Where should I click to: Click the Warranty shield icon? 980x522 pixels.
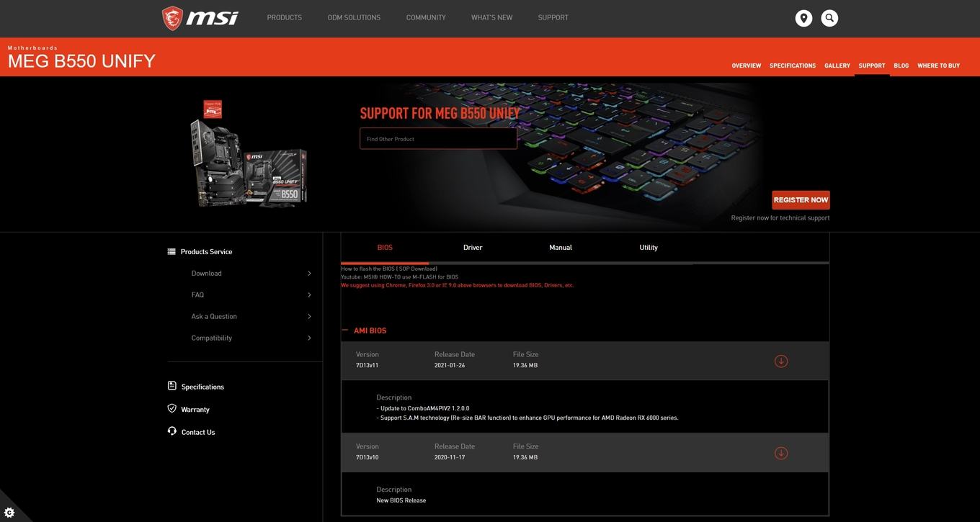[171, 408]
